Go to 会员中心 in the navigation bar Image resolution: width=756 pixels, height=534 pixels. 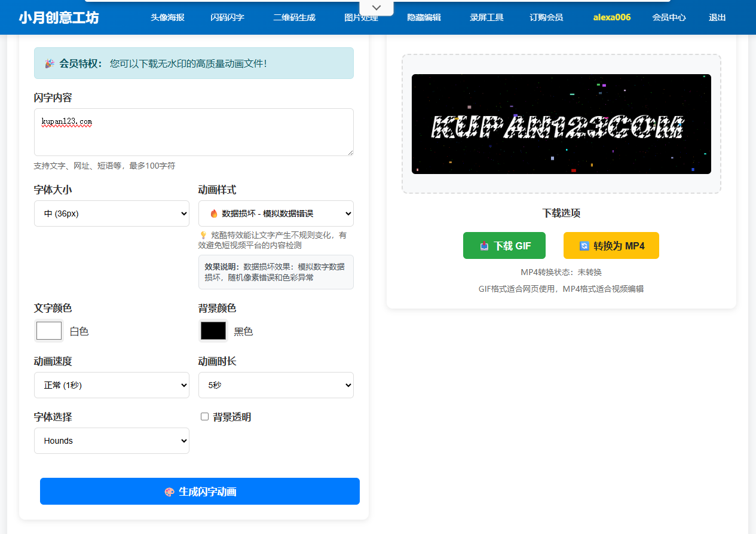click(x=669, y=17)
